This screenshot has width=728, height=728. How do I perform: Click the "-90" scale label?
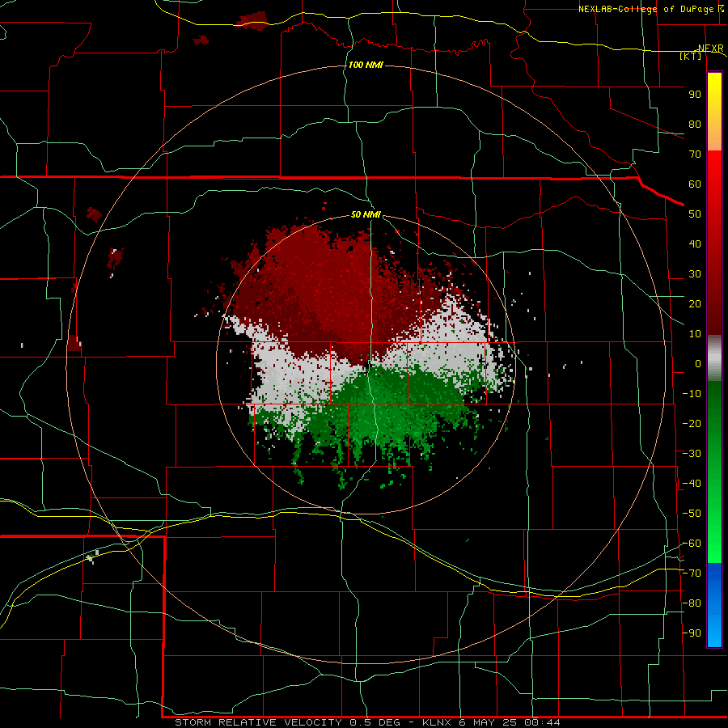pos(692,633)
